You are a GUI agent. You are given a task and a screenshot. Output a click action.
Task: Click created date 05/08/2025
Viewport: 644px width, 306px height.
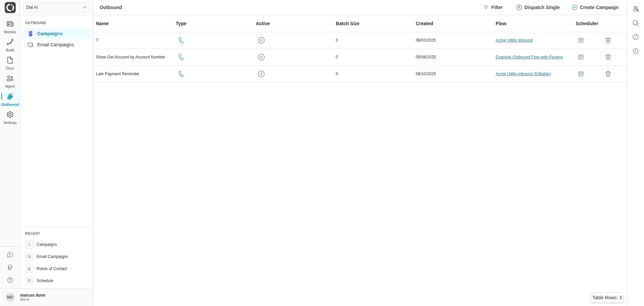coord(426,57)
